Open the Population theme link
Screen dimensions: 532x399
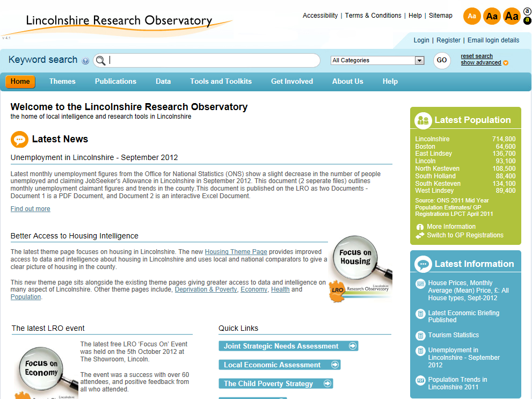tap(25, 297)
